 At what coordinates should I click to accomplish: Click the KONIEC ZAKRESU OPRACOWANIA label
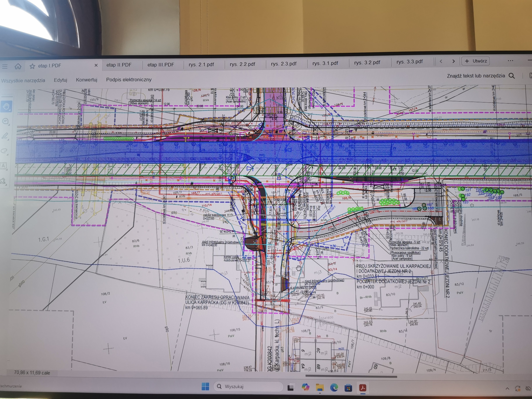[217, 297]
